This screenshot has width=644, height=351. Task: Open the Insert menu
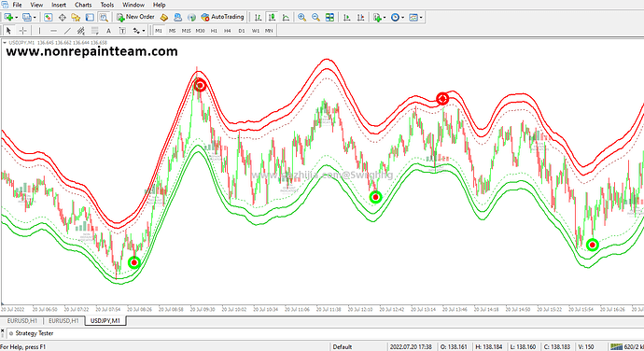(x=59, y=5)
